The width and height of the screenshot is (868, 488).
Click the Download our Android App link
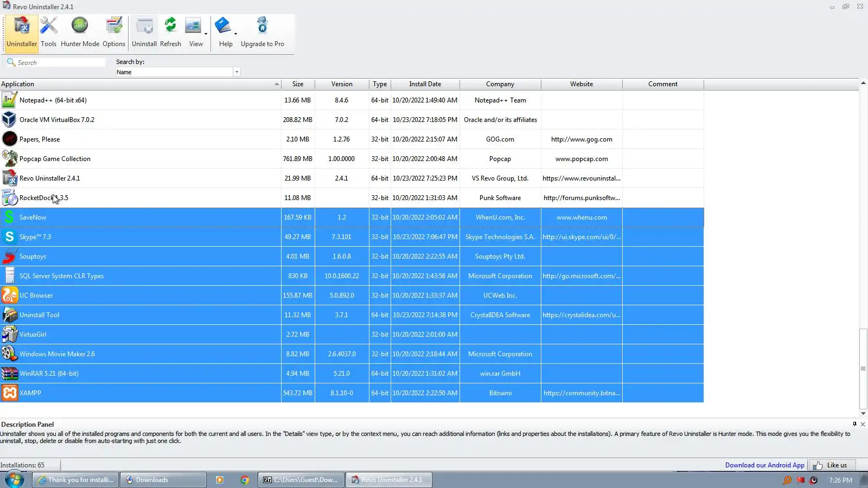764,465
